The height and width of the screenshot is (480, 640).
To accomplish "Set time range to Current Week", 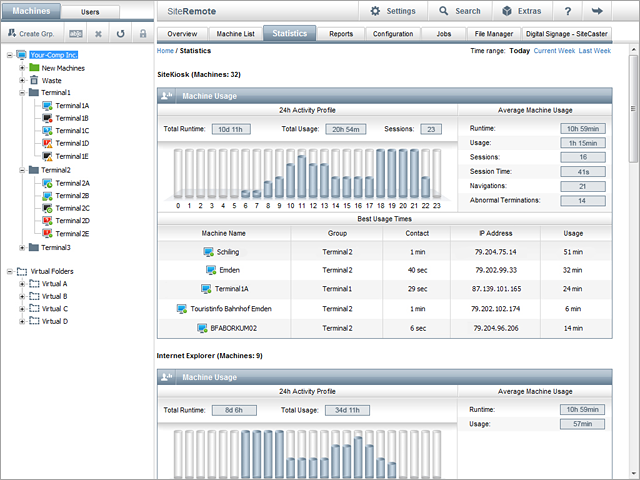I will 555,49.
